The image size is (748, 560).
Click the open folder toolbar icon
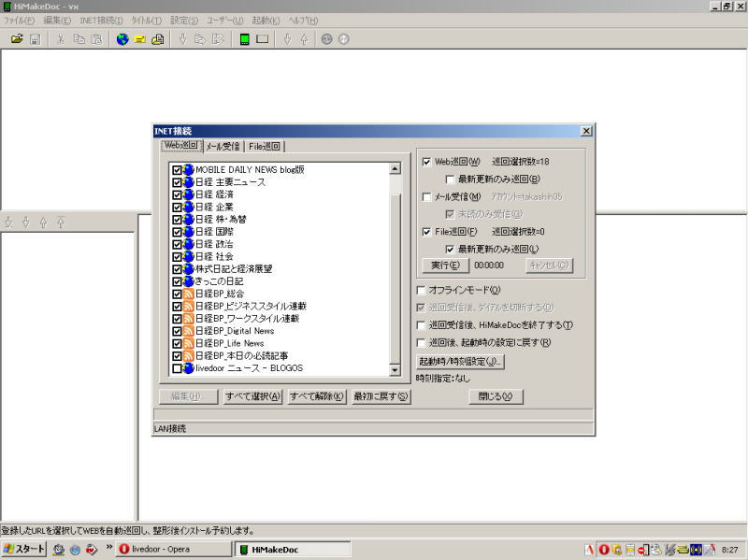[17, 39]
